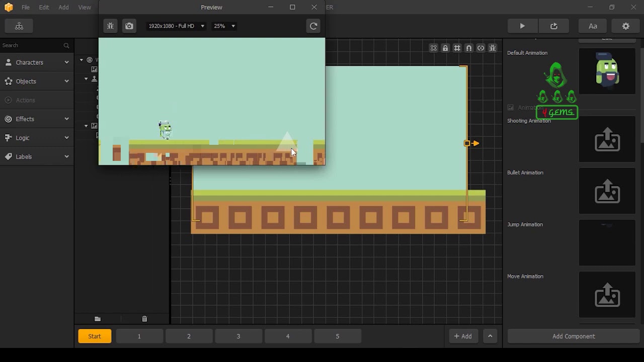Click the Buildbox logo icon
This screenshot has width=644, height=362.
click(x=9, y=7)
